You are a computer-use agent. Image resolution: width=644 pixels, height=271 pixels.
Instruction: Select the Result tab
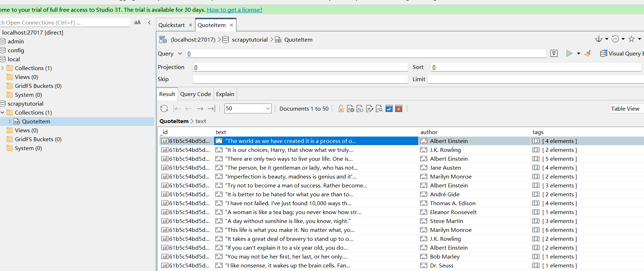coord(167,94)
